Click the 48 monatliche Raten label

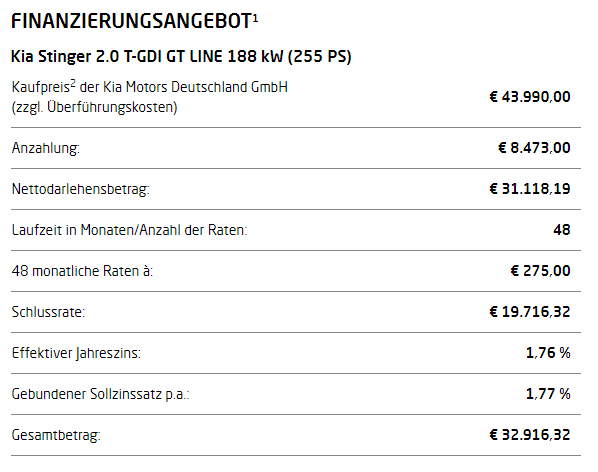click(x=82, y=271)
